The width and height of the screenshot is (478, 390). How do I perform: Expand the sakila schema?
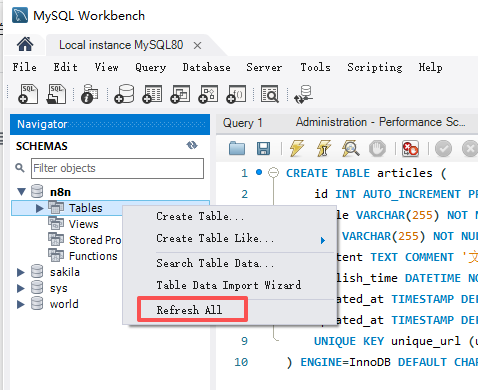pos(21,272)
